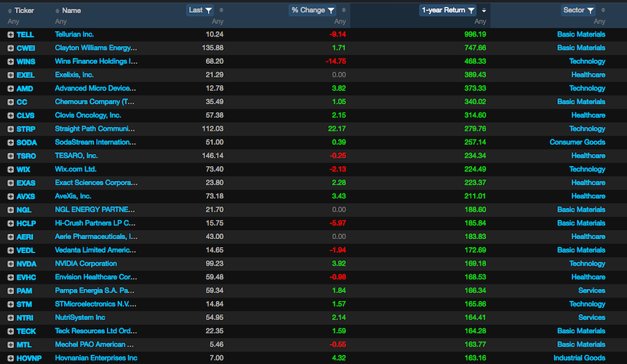
Task: Select the -14.75 percent change value
Action: pyautogui.click(x=336, y=62)
